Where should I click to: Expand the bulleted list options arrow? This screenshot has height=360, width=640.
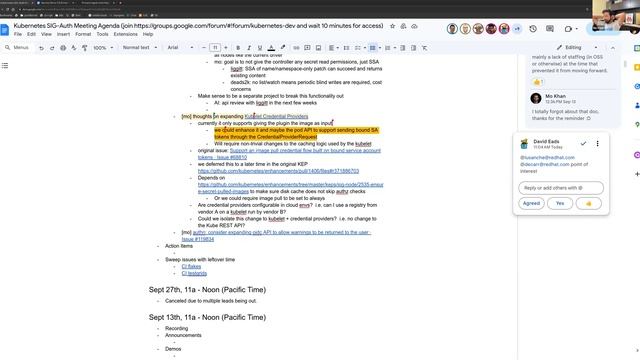click(380, 48)
